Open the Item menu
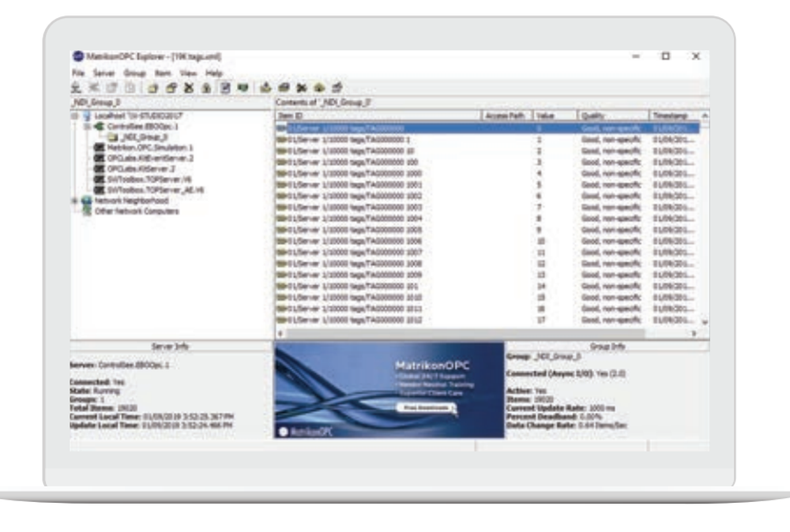The image size is (790, 532). (162, 73)
